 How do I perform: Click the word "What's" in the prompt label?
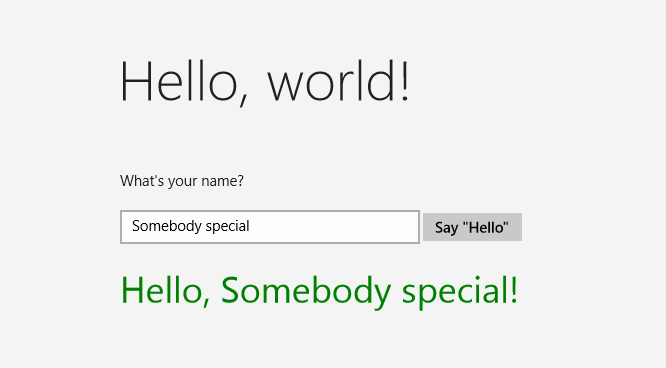point(142,181)
